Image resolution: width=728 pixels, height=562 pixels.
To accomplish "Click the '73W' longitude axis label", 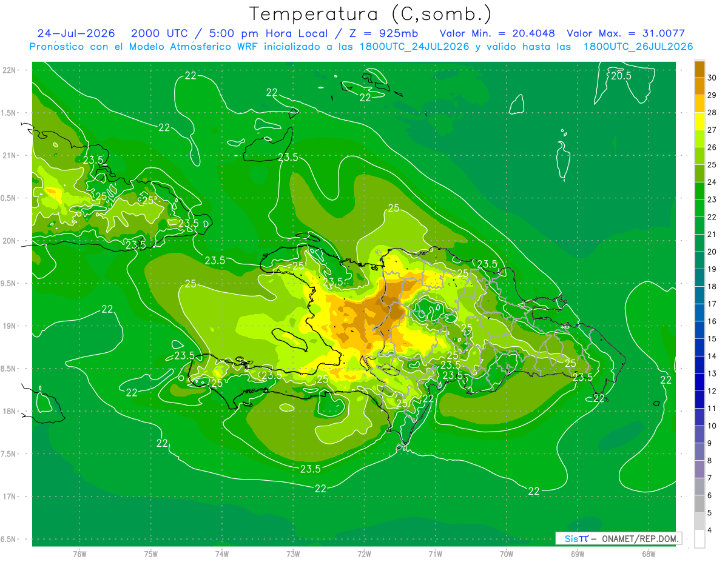I will click(293, 554).
